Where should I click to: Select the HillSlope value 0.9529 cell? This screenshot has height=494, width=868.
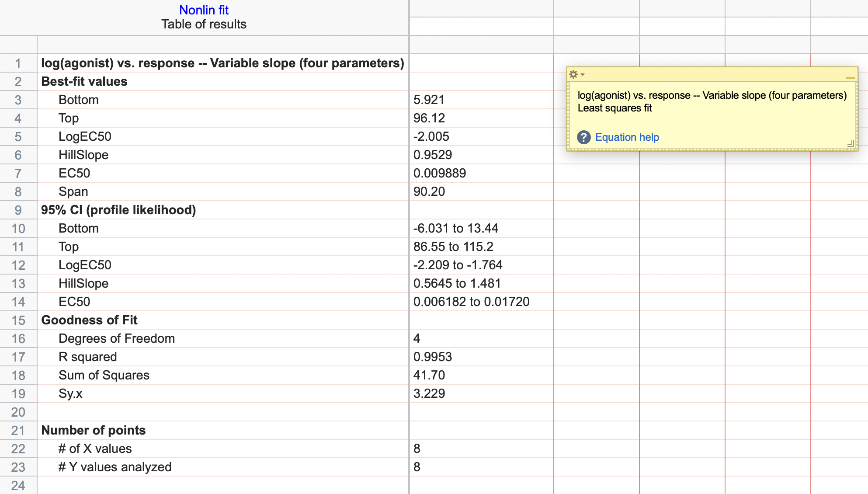click(x=432, y=155)
